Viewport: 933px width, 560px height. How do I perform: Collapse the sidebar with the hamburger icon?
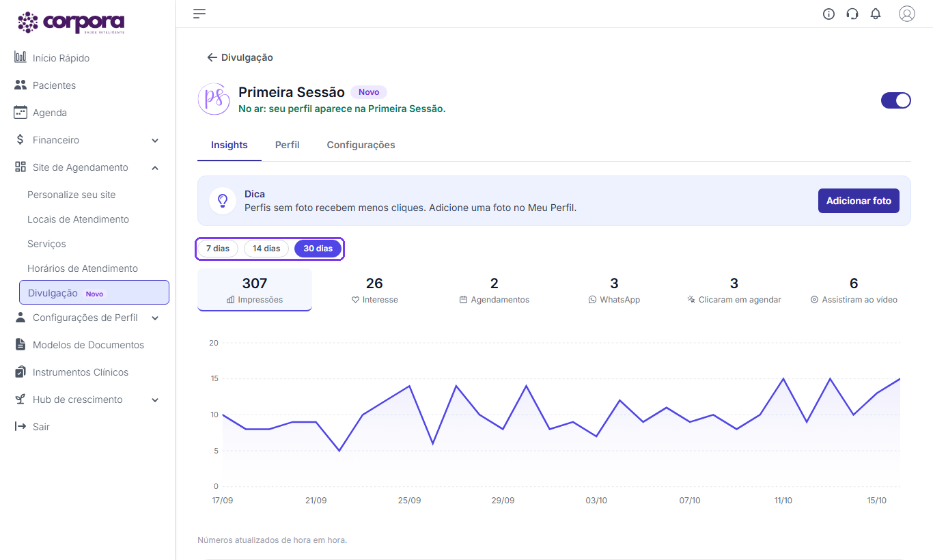[199, 14]
